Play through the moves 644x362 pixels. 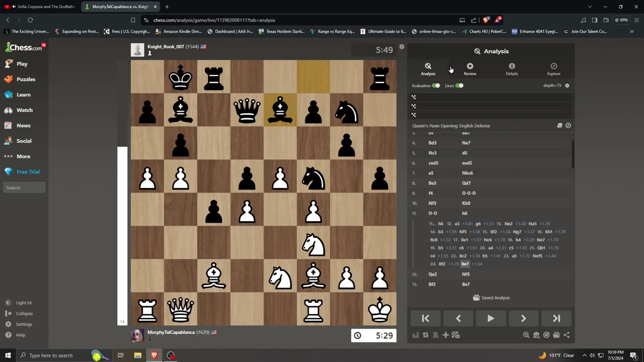[491, 318]
